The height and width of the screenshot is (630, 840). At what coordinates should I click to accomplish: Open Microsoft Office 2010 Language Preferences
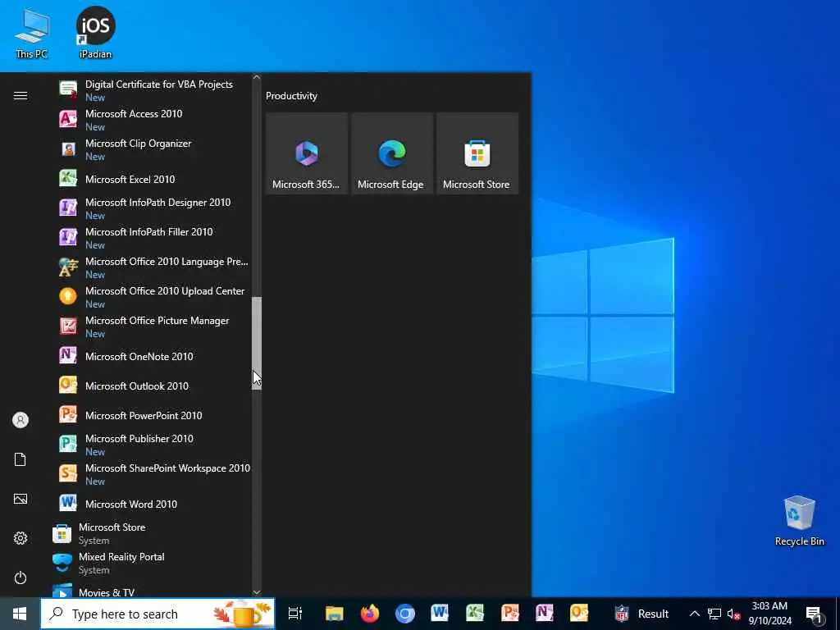click(x=151, y=267)
